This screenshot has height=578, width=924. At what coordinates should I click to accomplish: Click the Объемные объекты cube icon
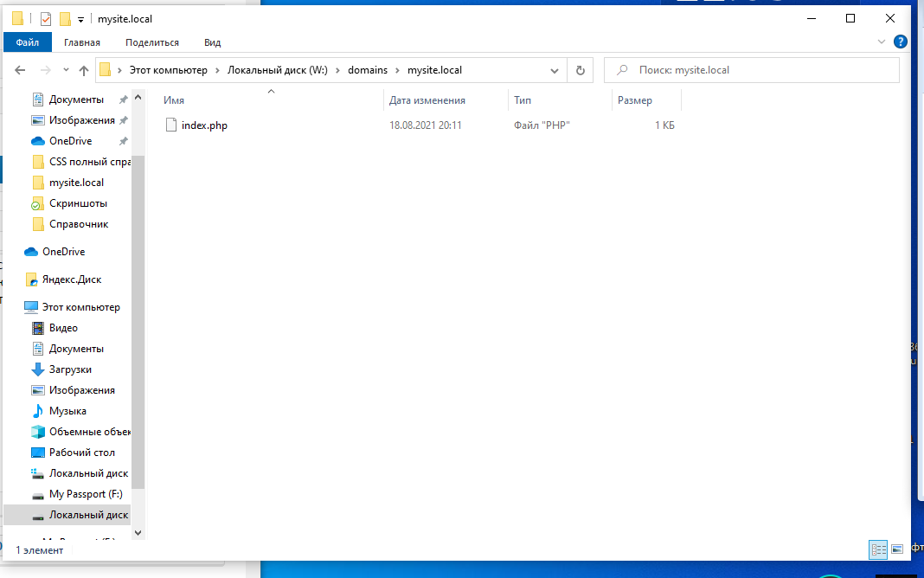38,432
